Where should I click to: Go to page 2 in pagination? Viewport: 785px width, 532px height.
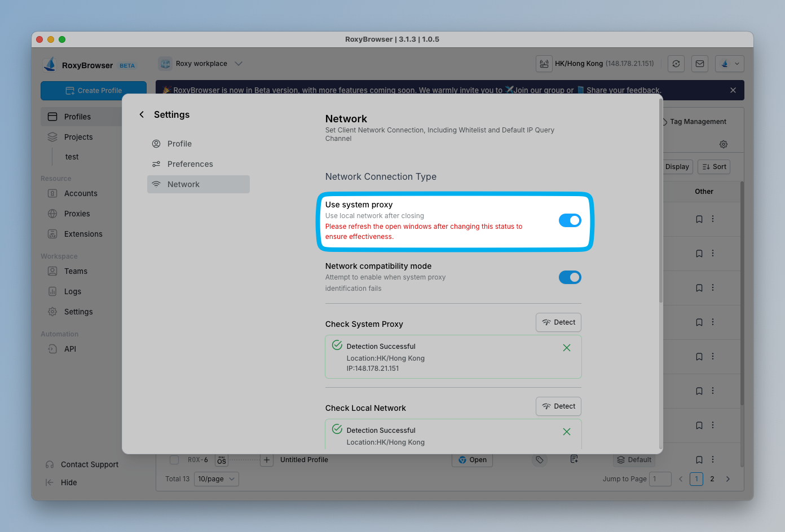click(712, 479)
